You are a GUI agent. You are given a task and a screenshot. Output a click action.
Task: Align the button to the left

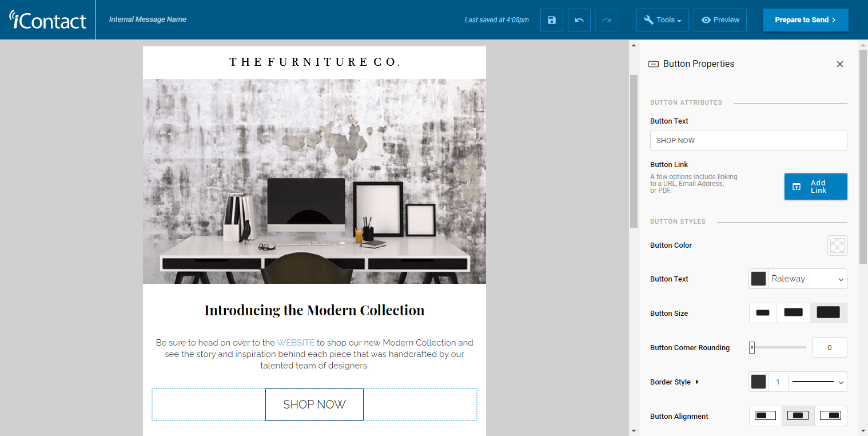pos(765,416)
